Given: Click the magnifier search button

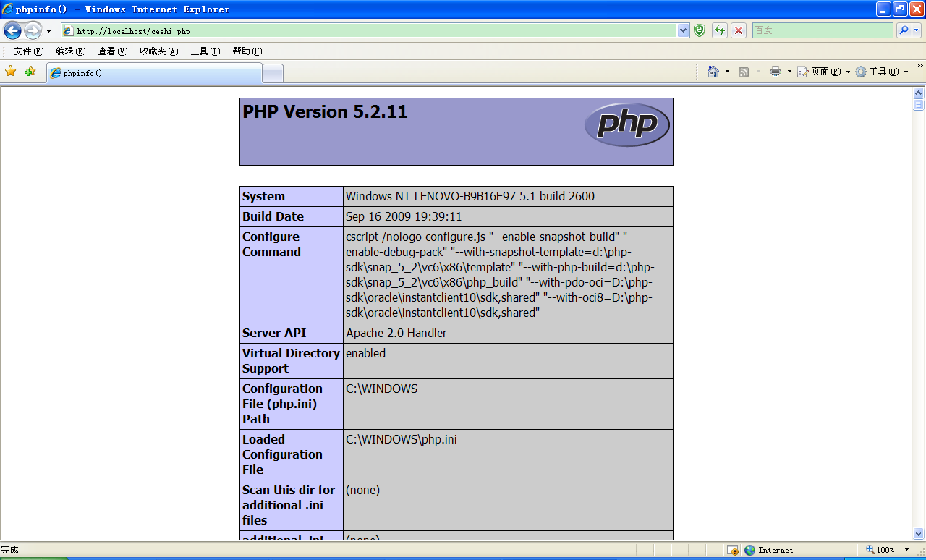Looking at the screenshot, I should point(904,30).
